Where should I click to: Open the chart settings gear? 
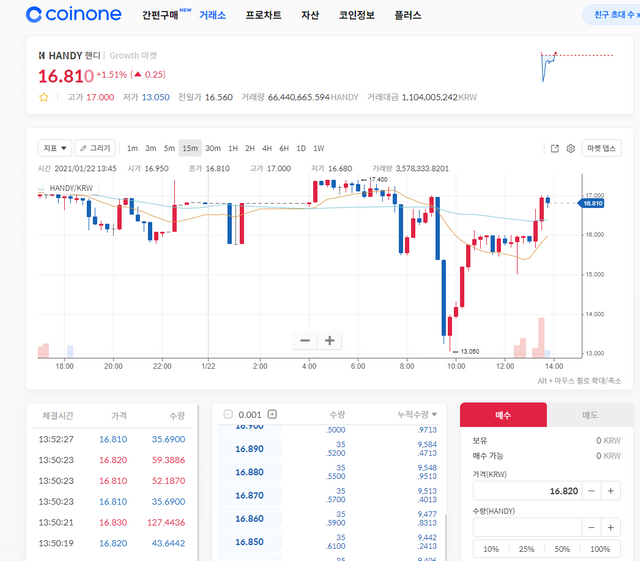pos(571,149)
